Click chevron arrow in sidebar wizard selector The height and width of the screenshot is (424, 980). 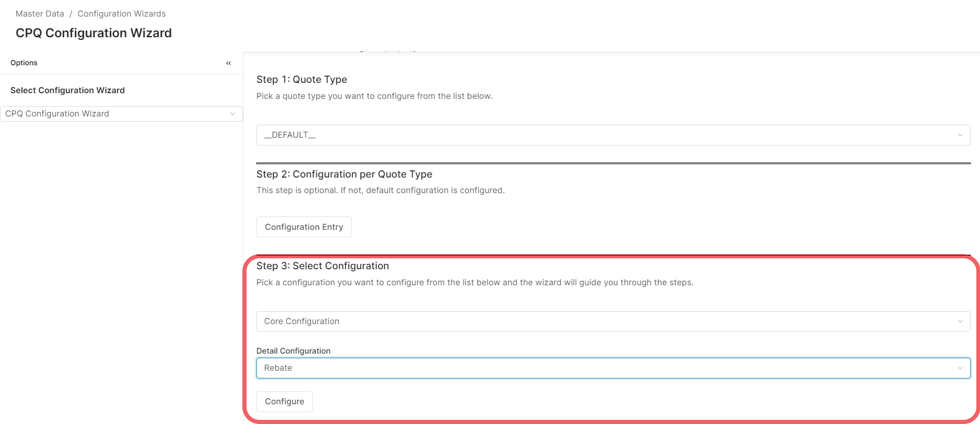click(x=233, y=114)
